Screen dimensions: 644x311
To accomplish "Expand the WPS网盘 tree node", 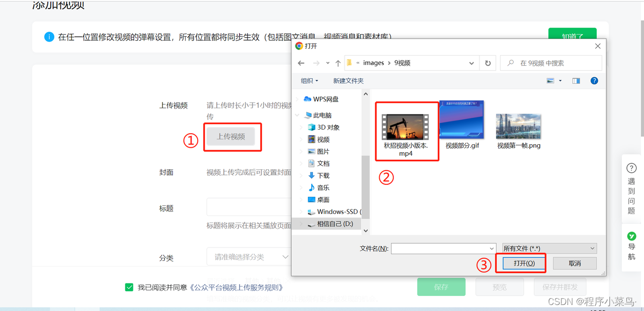I will [297, 99].
